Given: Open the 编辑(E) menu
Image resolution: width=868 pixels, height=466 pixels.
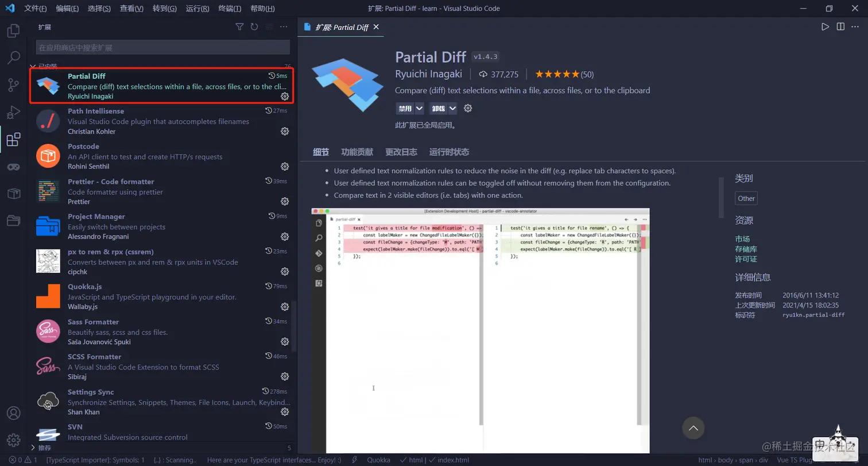Looking at the screenshot, I should click(68, 9).
